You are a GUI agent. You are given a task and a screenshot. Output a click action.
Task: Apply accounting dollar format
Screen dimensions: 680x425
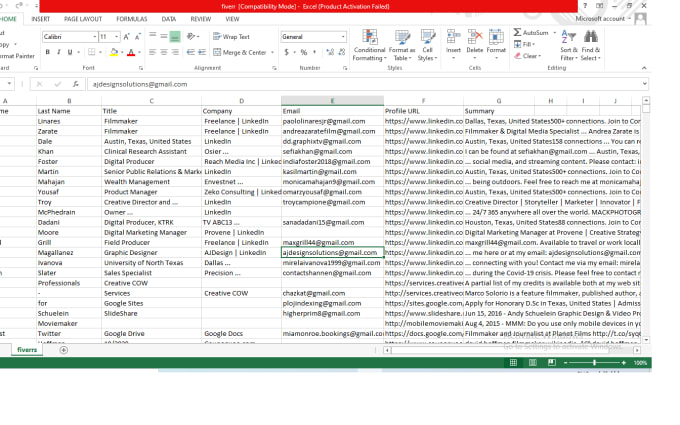[286, 52]
